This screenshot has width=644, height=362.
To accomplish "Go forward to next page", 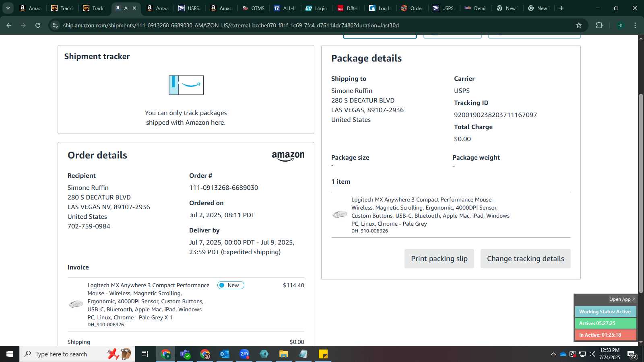I will tap(23, 25).
